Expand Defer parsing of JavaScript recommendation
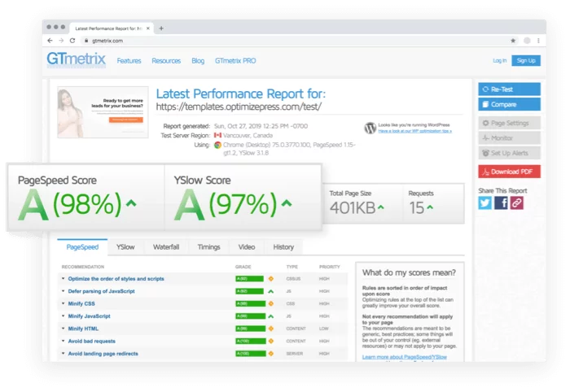The width and height of the screenshot is (570, 392). tap(63, 291)
